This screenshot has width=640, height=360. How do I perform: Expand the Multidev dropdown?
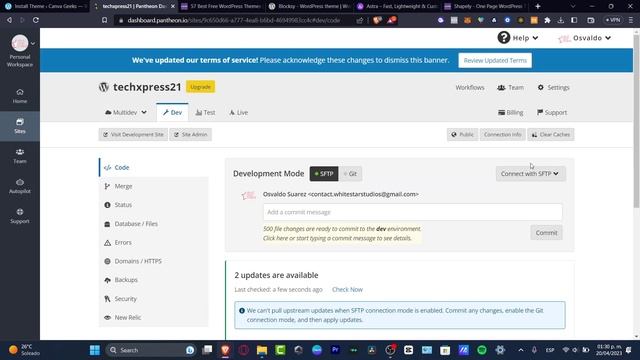[125, 112]
